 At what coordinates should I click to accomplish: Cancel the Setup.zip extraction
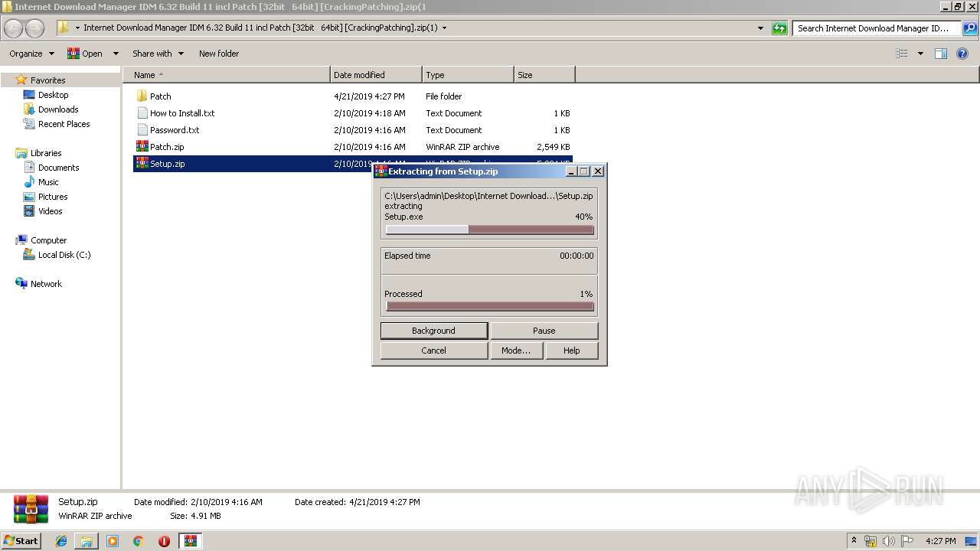pos(433,350)
